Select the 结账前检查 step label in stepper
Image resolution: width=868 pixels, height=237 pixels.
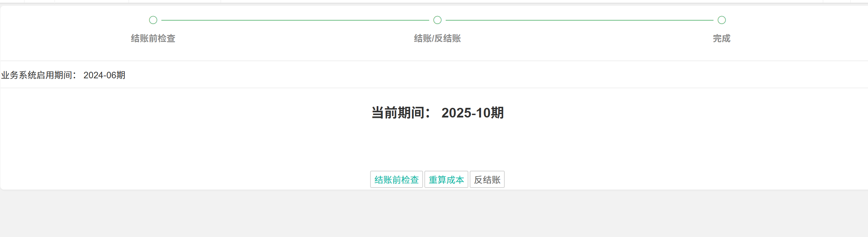(153, 38)
